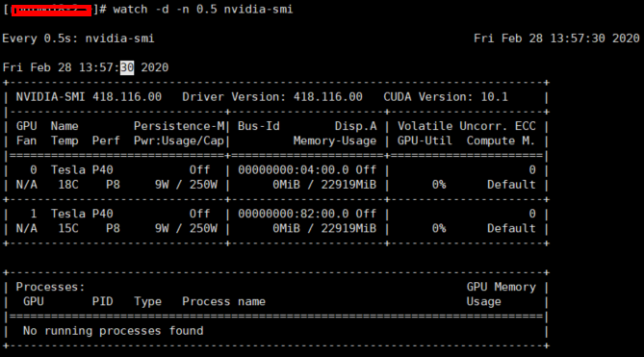644x357 pixels.
Task: Click the 'Disp.A' column header
Action: coord(355,126)
